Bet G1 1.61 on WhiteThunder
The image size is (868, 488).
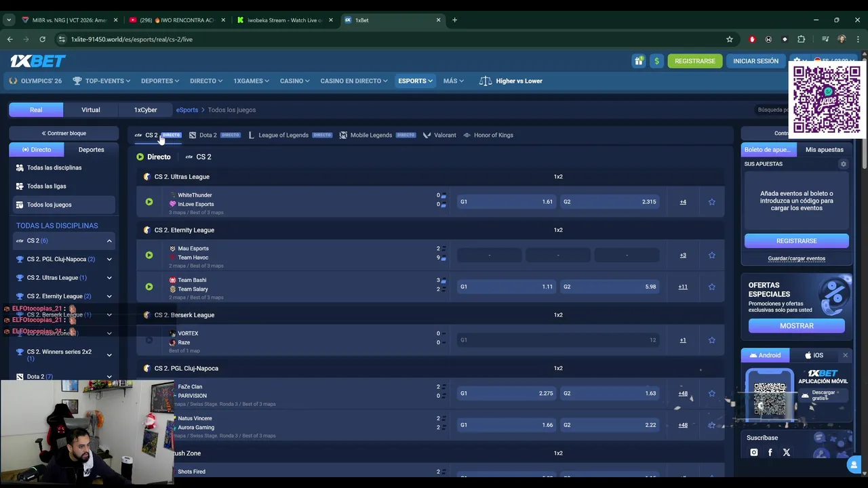tap(507, 202)
